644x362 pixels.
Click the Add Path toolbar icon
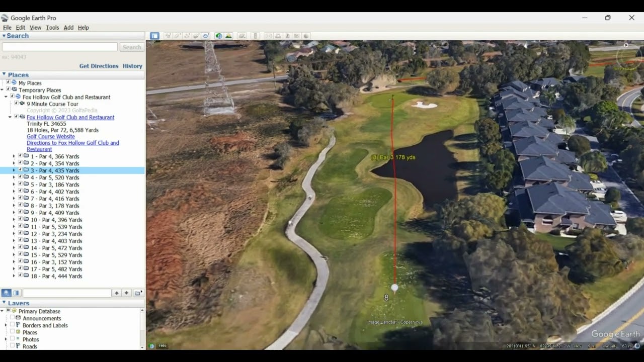[x=187, y=36]
